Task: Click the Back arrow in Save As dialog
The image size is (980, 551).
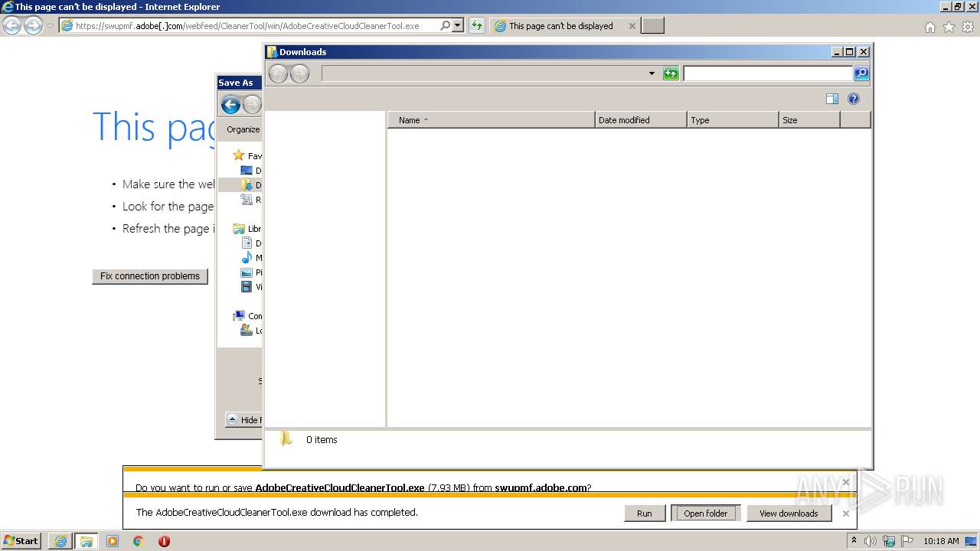Action: click(230, 105)
